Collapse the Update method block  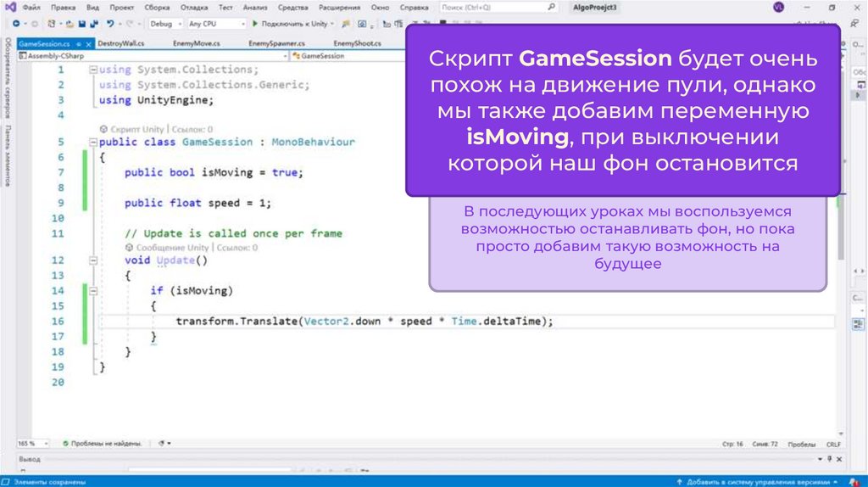(x=93, y=260)
